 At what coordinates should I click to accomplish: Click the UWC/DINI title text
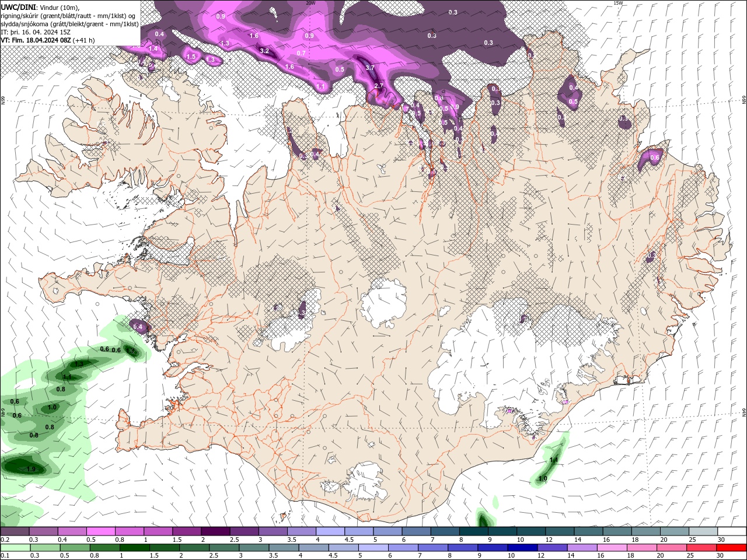tap(18, 6)
